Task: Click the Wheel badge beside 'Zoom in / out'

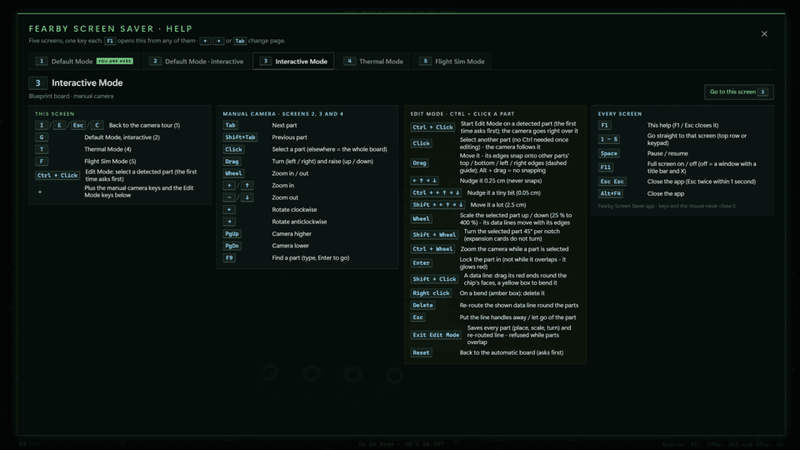Action: 233,173
